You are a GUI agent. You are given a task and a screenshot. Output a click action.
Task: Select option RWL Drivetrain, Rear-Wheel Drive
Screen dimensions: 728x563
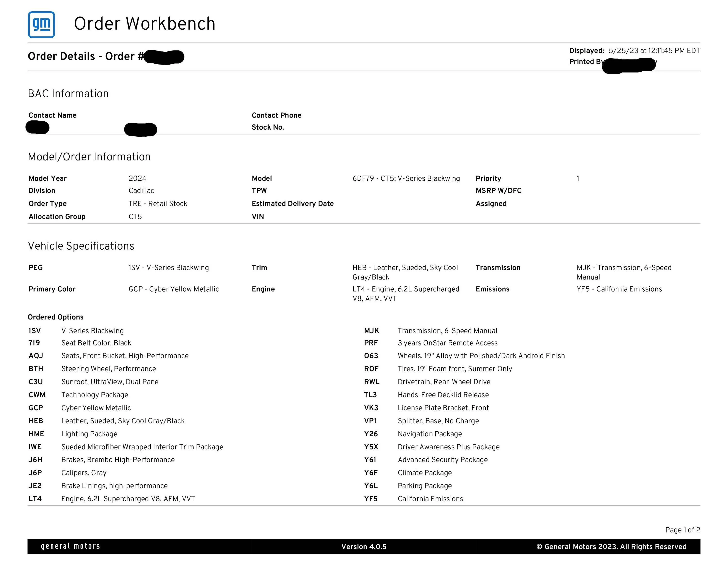pos(427,382)
